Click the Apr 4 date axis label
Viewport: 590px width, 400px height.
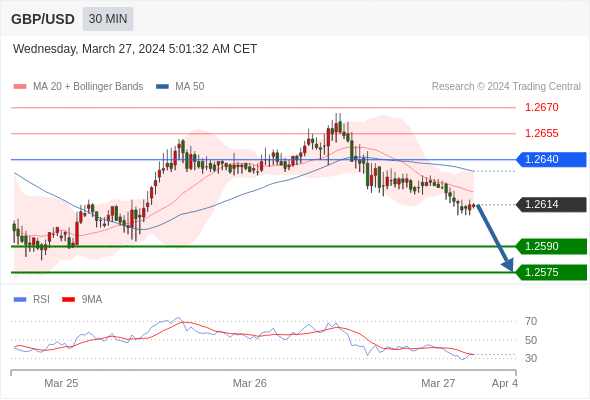pos(505,383)
